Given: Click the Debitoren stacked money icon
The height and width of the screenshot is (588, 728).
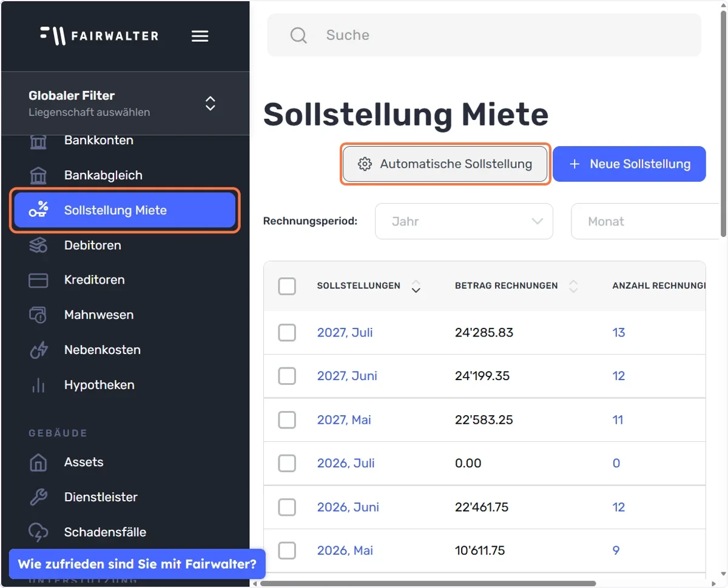Looking at the screenshot, I should coord(38,246).
